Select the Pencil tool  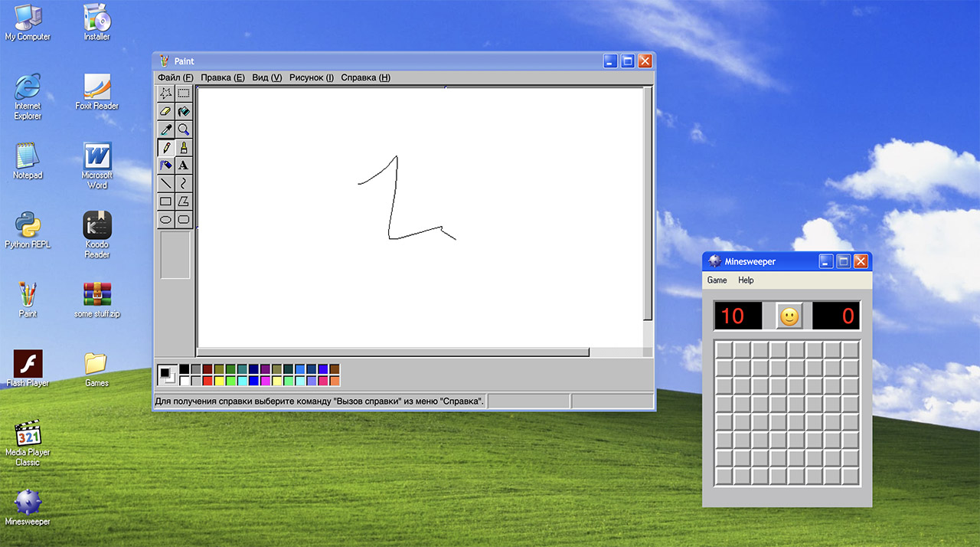[165, 147]
